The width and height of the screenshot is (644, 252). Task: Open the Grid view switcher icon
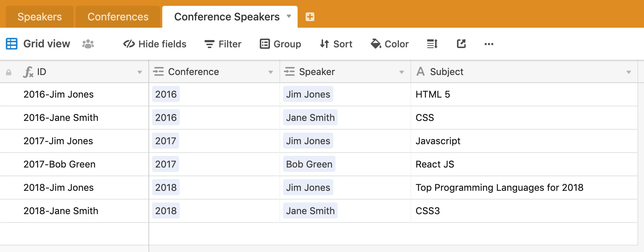[12, 44]
